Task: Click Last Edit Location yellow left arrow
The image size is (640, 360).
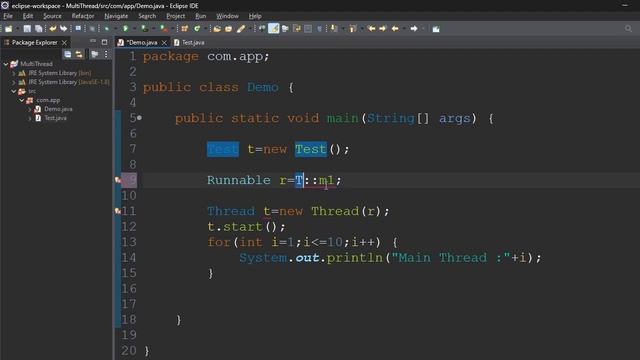Action: 371,29
